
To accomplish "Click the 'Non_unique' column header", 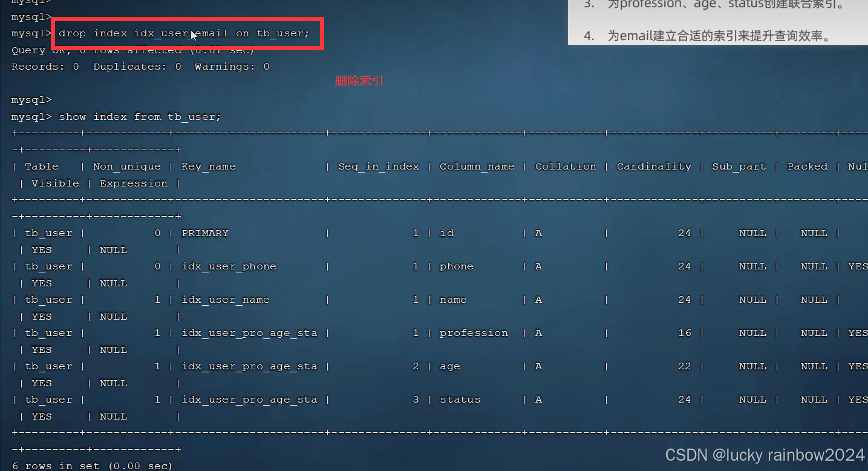I will 127,166.
